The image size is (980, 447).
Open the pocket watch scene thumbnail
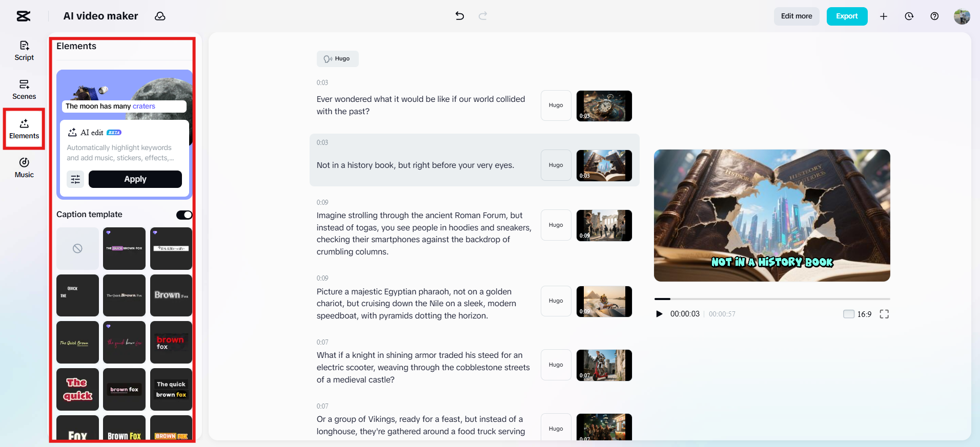tap(604, 106)
